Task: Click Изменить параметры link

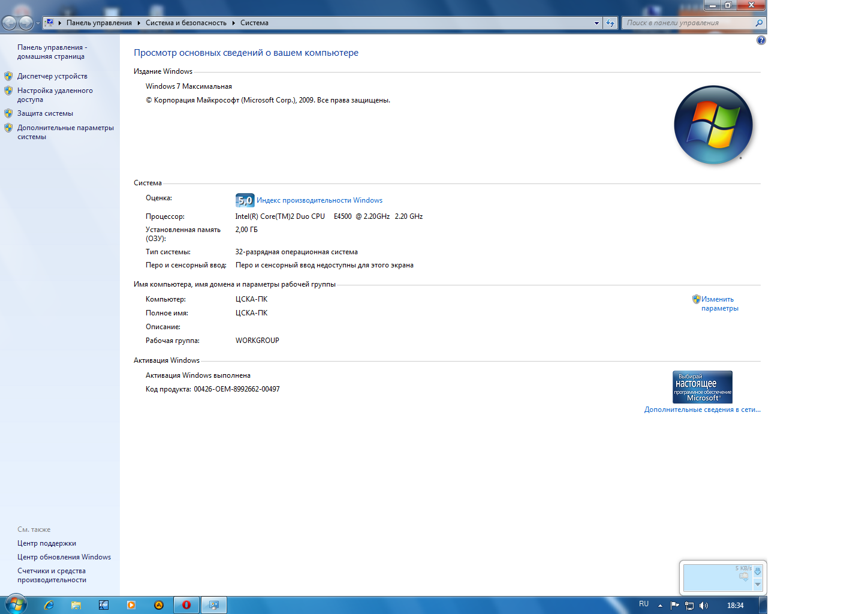Action: coord(719,303)
